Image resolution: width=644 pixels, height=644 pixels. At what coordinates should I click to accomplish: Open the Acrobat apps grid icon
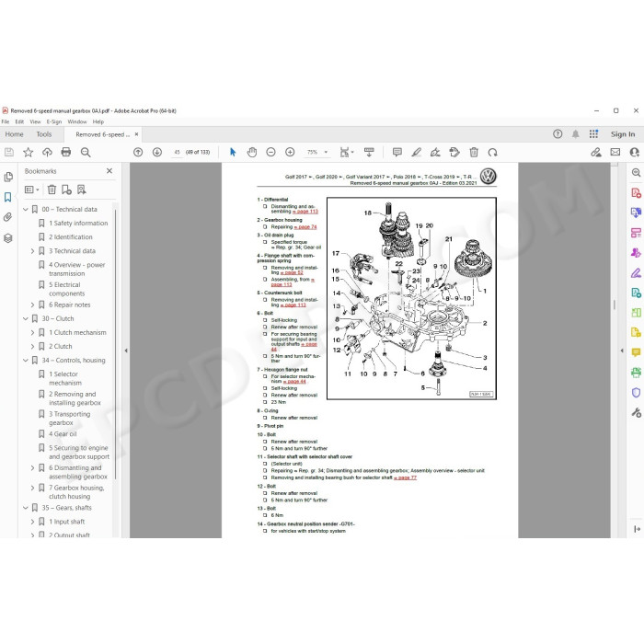pyautogui.click(x=593, y=134)
